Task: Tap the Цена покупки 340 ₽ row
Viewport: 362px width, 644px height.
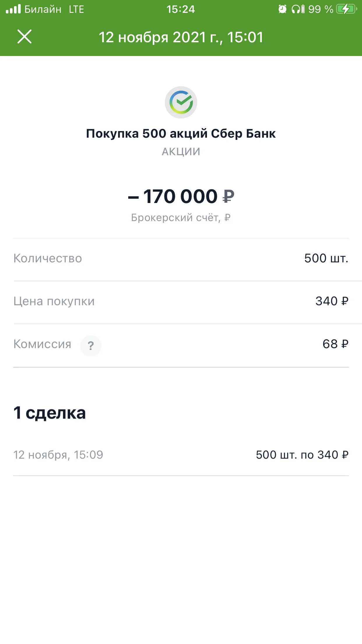Action: (x=181, y=301)
